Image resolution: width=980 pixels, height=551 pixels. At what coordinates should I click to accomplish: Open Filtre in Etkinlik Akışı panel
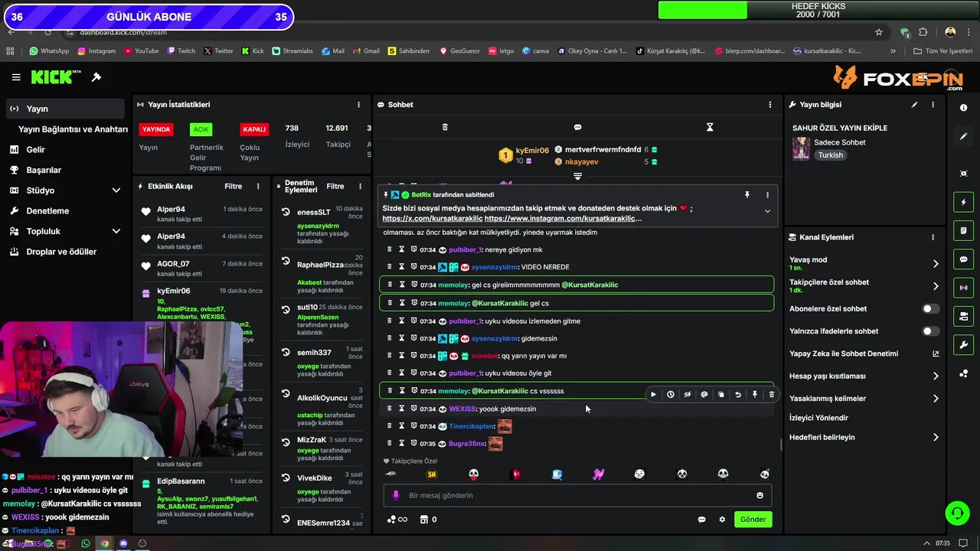click(233, 186)
